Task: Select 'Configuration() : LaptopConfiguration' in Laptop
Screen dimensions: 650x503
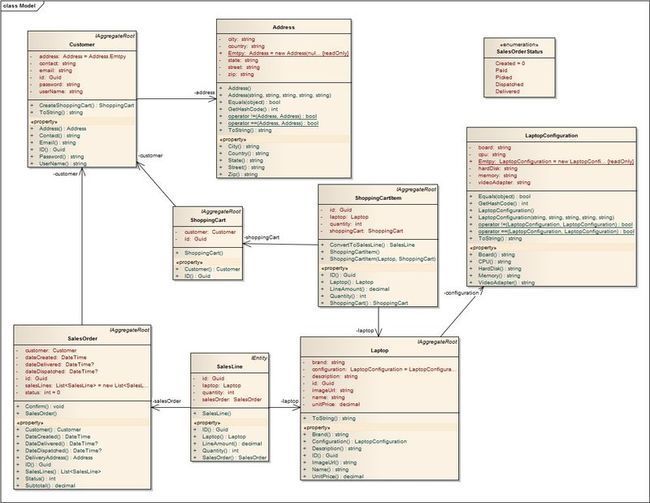Action: click(359, 442)
